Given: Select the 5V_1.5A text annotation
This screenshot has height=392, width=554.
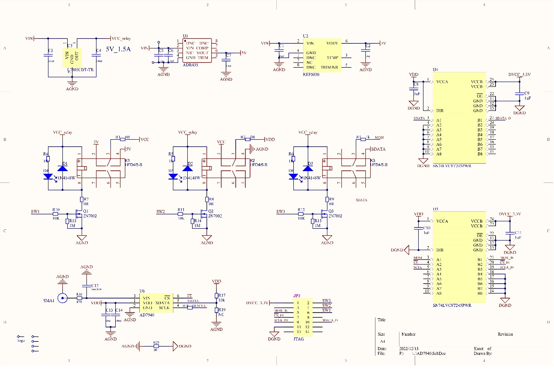Looking at the screenshot, I should coord(118,49).
